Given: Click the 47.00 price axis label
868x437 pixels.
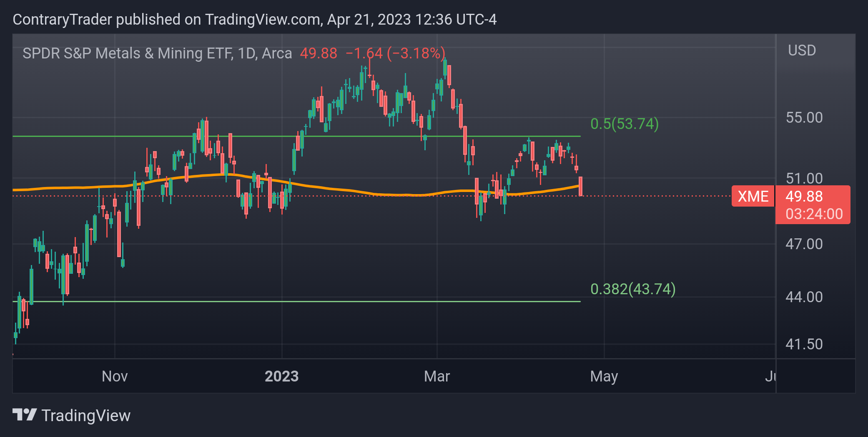Looking at the screenshot, I should click(x=804, y=244).
